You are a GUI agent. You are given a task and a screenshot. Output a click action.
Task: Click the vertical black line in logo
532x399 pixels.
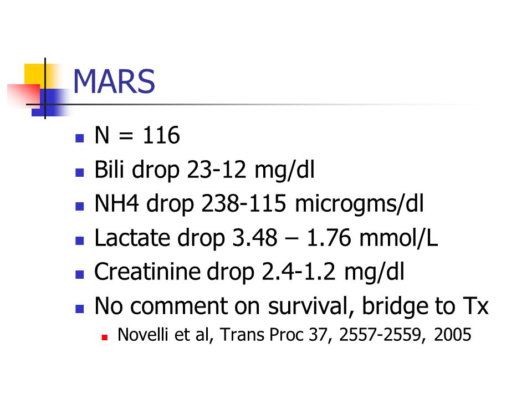coord(45,88)
